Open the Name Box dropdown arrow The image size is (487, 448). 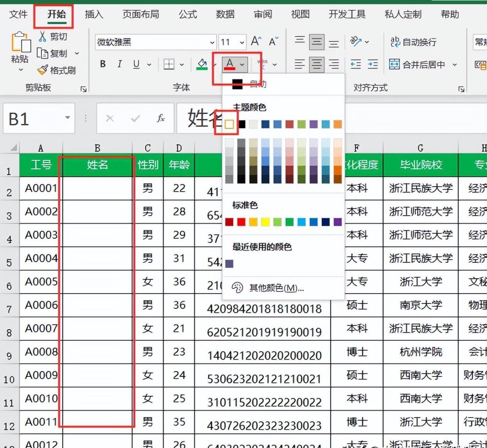[x=67, y=118]
